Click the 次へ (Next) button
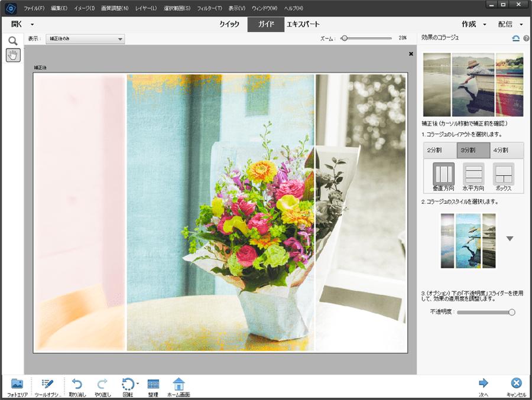 point(484,385)
